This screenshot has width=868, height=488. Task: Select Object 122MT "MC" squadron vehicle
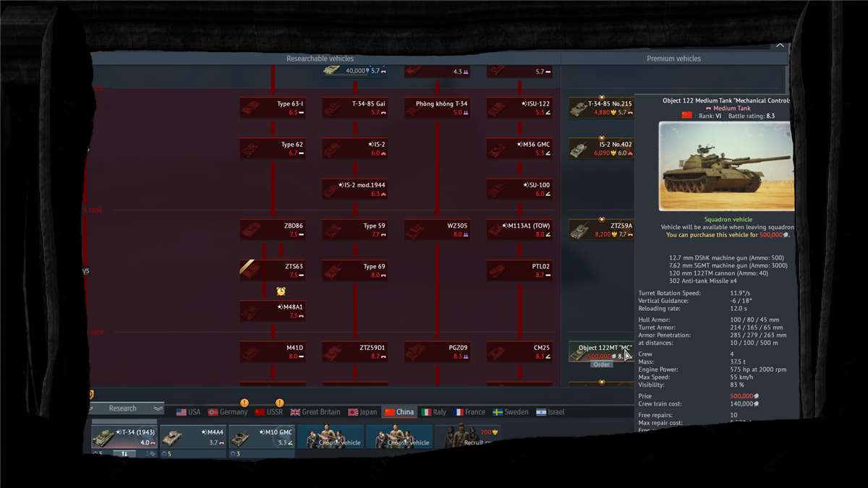[x=602, y=351]
